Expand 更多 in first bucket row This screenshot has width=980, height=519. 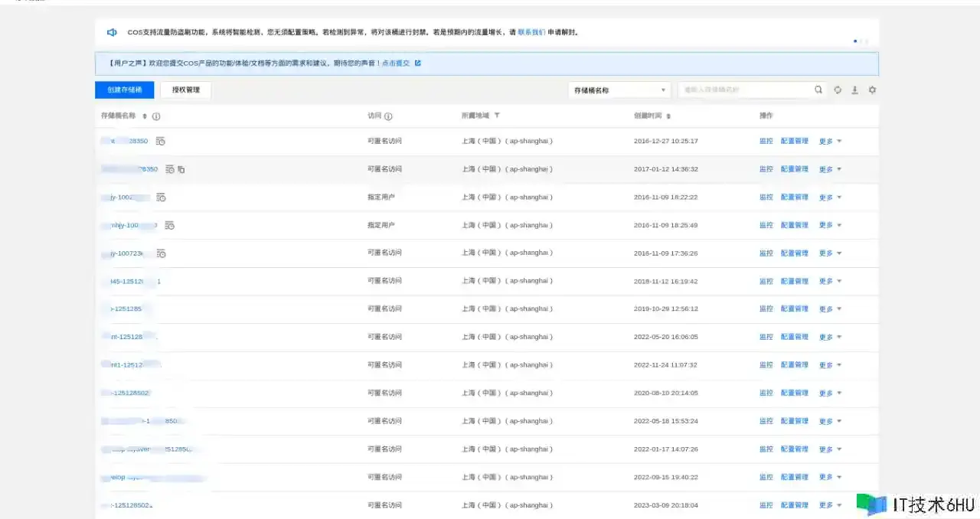(830, 142)
